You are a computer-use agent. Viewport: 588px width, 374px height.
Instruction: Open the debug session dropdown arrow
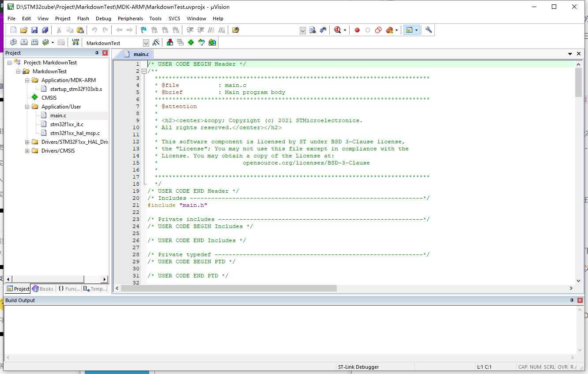[345, 30]
